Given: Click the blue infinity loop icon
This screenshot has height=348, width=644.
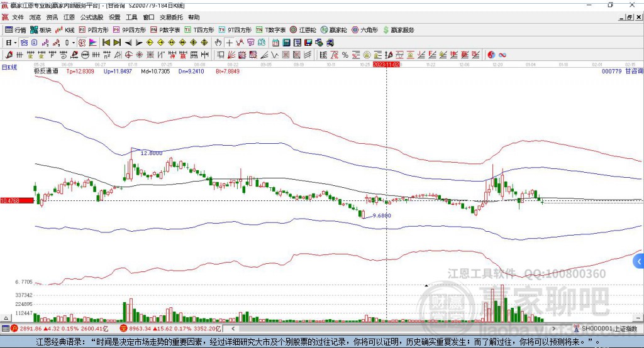Looking at the screenshot, I should (502, 55).
